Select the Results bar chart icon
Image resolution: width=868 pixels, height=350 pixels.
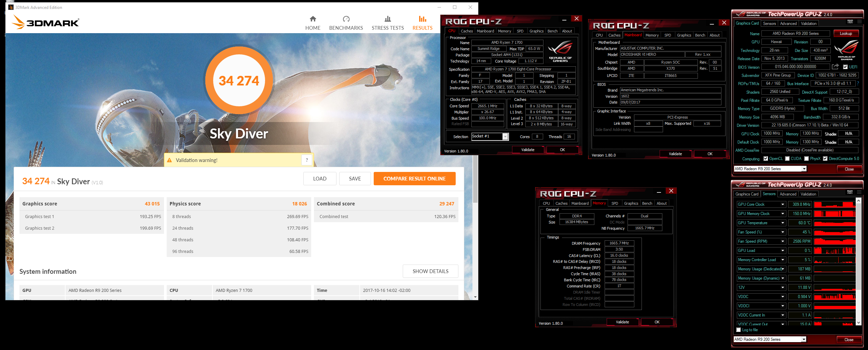pyautogui.click(x=423, y=19)
